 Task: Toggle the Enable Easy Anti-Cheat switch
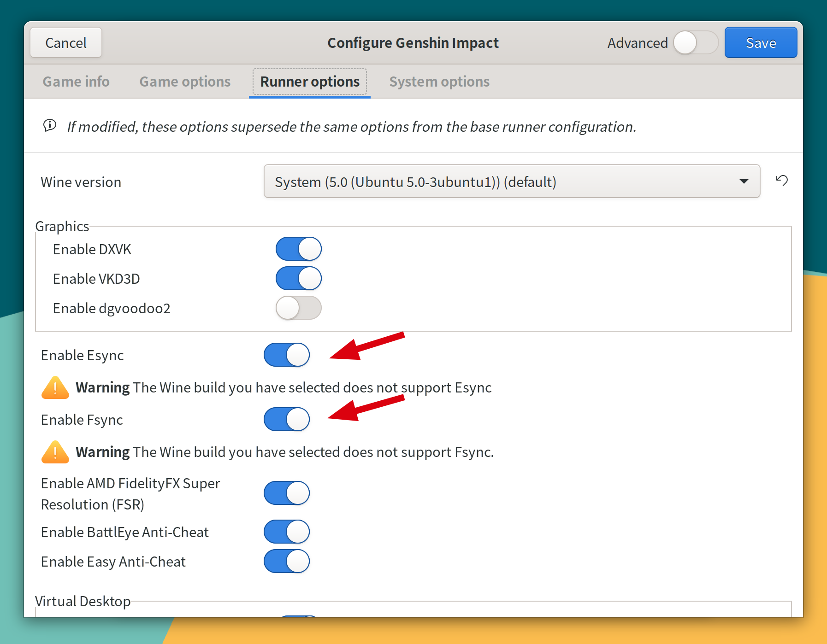pos(287,561)
